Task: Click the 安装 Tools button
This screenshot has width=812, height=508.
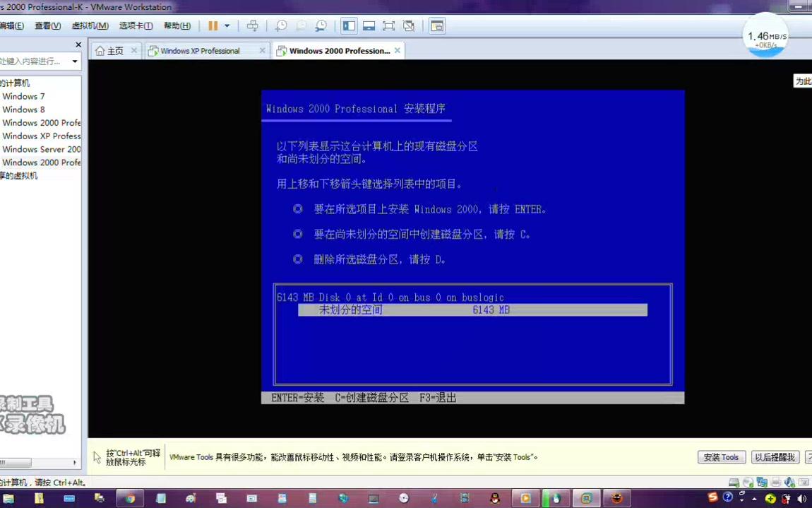Action: click(x=721, y=457)
